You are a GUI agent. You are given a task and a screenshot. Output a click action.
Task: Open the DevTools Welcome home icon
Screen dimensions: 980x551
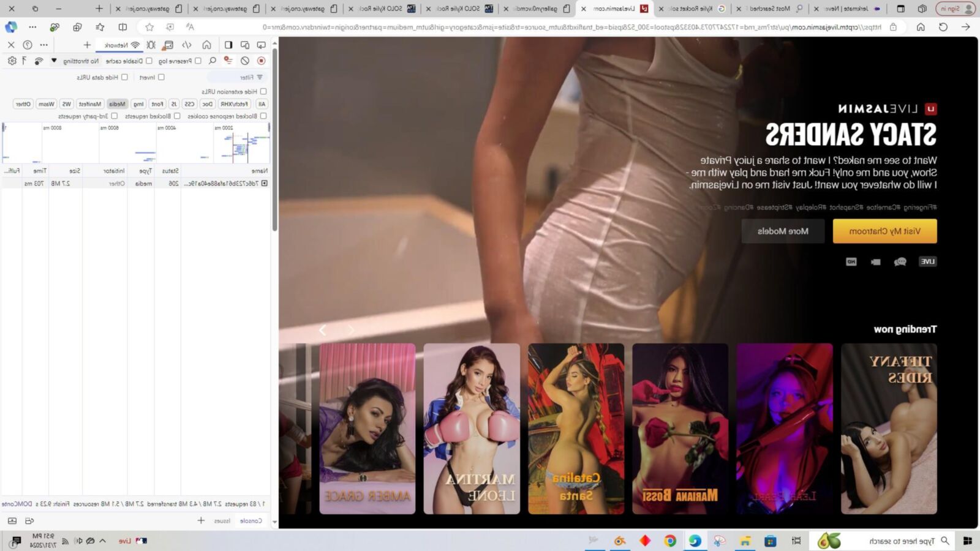(207, 45)
